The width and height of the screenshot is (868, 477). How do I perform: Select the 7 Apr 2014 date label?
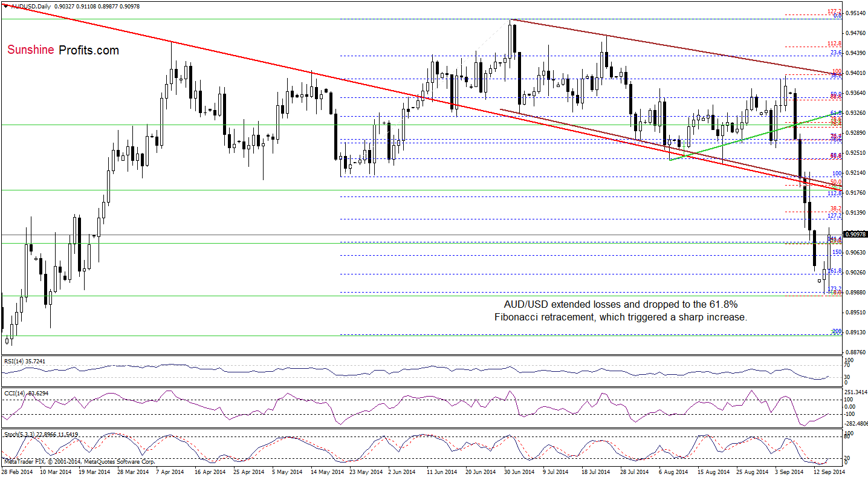pos(172,472)
